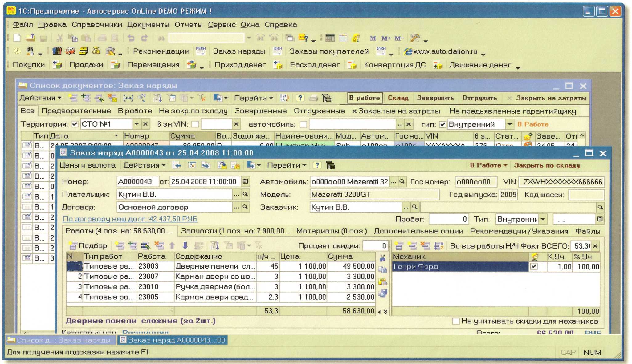632x364 pixels.
Task: Open the По договору наш долг link
Action: (130, 219)
